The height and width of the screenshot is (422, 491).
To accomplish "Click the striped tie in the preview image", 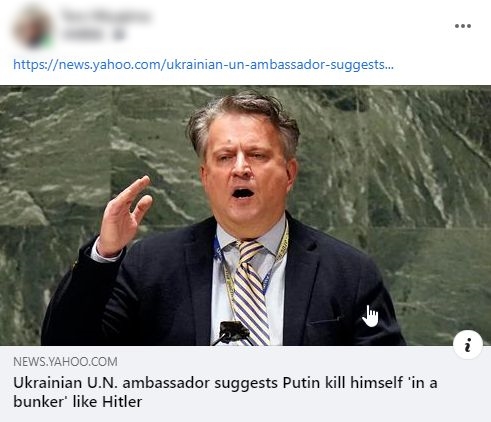I will [251, 292].
